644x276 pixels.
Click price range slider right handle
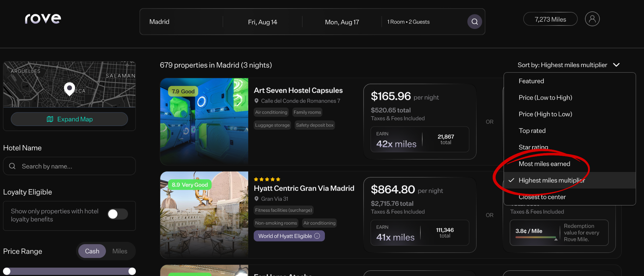pos(132,271)
